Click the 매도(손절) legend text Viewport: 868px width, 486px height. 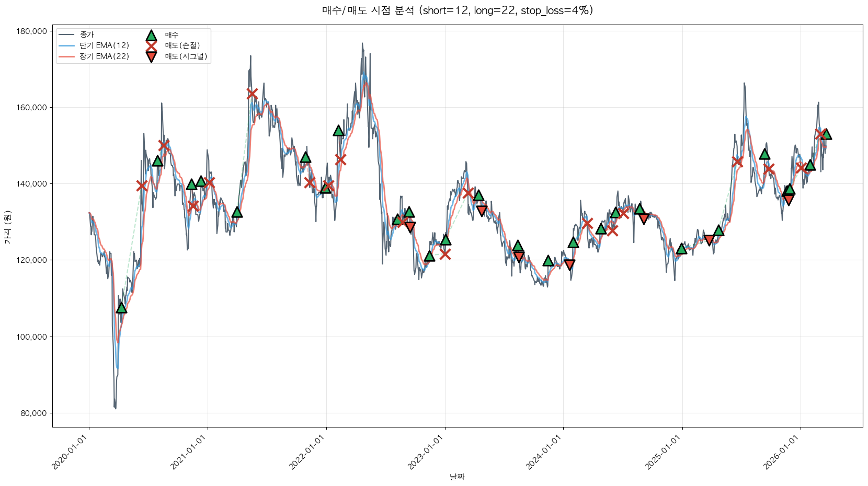(182, 45)
